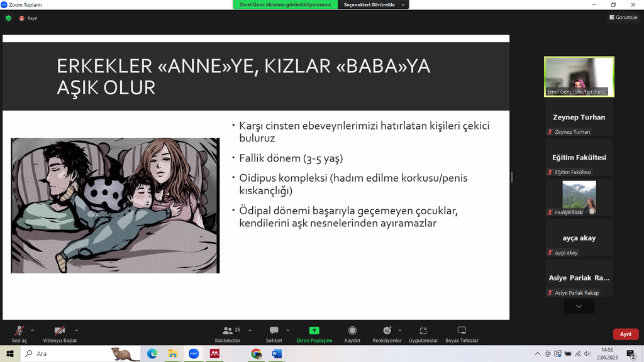The width and height of the screenshot is (644, 362).
Task: Select Zeynep Turhan participant tile
Action: pyautogui.click(x=579, y=118)
